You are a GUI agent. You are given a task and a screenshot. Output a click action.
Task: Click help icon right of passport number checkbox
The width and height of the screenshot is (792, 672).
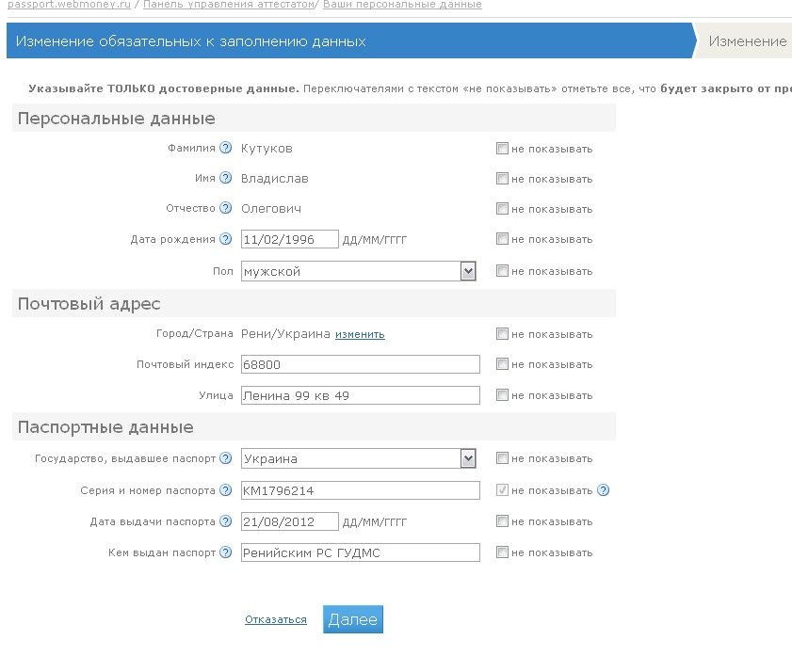[x=604, y=489]
